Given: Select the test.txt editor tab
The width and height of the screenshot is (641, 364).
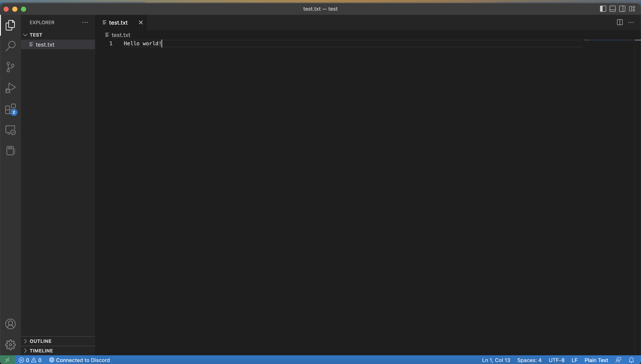Looking at the screenshot, I should tap(118, 22).
